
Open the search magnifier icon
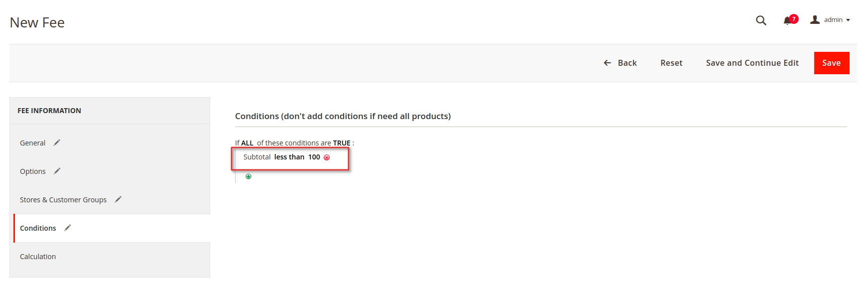pyautogui.click(x=761, y=20)
